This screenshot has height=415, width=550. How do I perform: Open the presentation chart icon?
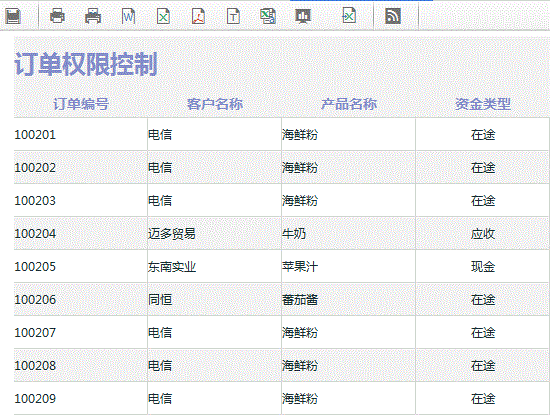(x=303, y=16)
